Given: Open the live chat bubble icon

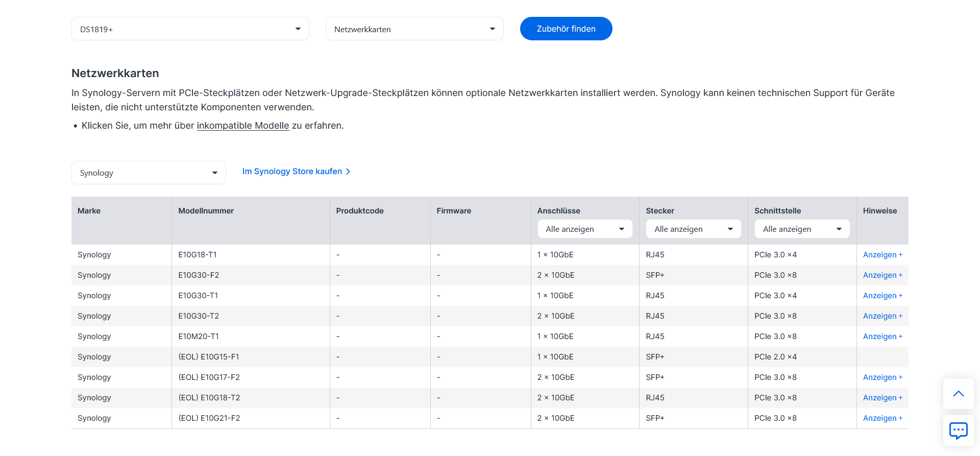Looking at the screenshot, I should pyautogui.click(x=958, y=430).
